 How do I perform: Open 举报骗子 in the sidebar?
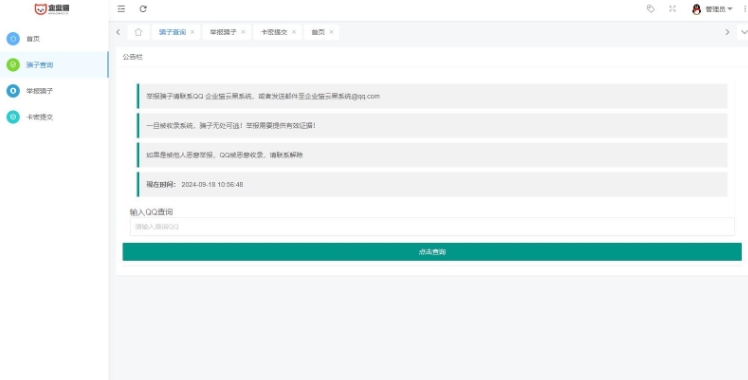54,91
